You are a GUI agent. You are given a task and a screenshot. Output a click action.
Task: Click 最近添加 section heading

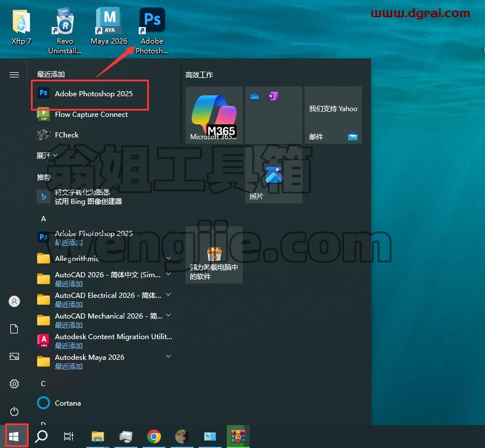click(51, 74)
